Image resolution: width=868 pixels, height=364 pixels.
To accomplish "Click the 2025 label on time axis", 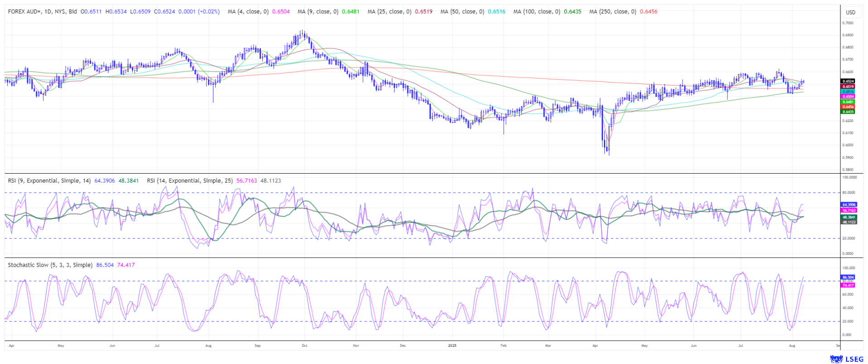I will (x=452, y=345).
